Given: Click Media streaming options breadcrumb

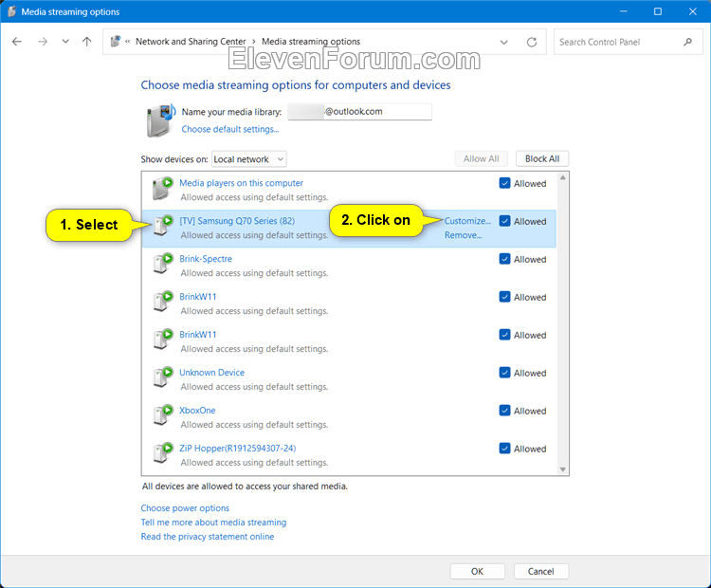Looking at the screenshot, I should 311,42.
